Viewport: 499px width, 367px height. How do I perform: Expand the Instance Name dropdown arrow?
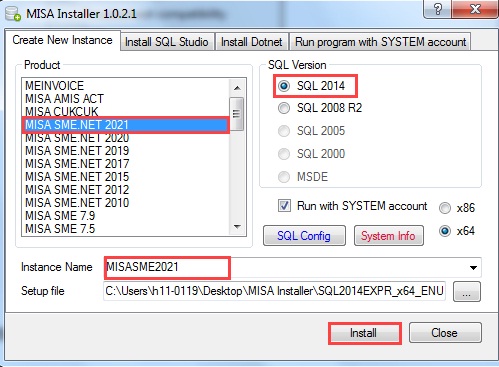tap(473, 268)
